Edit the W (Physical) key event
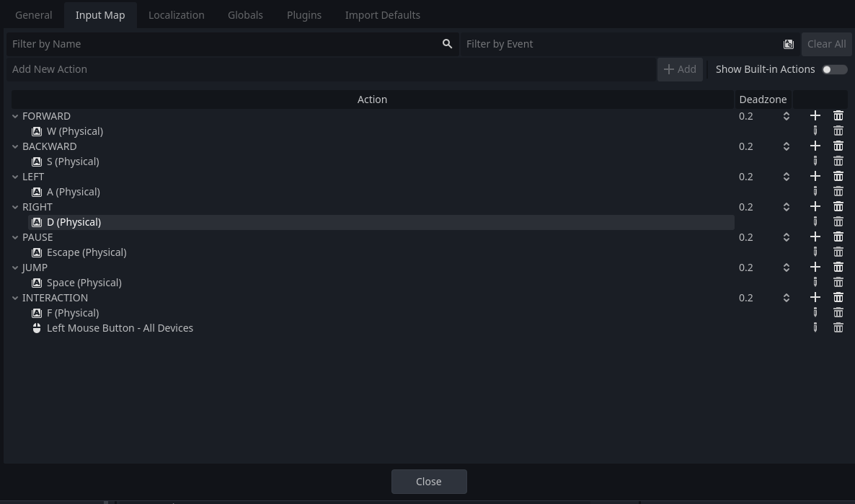Image resolution: width=855 pixels, height=504 pixels. (815, 131)
